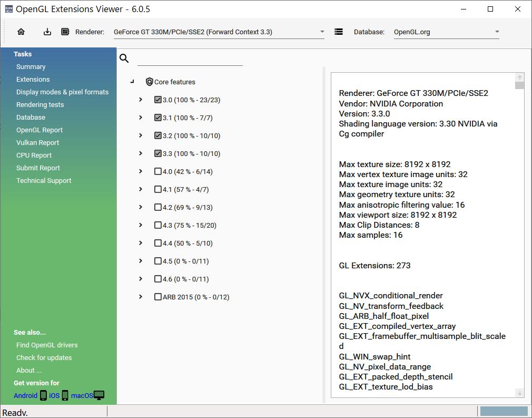Expand the 4.1 features node
The image size is (532, 418).
click(x=141, y=189)
